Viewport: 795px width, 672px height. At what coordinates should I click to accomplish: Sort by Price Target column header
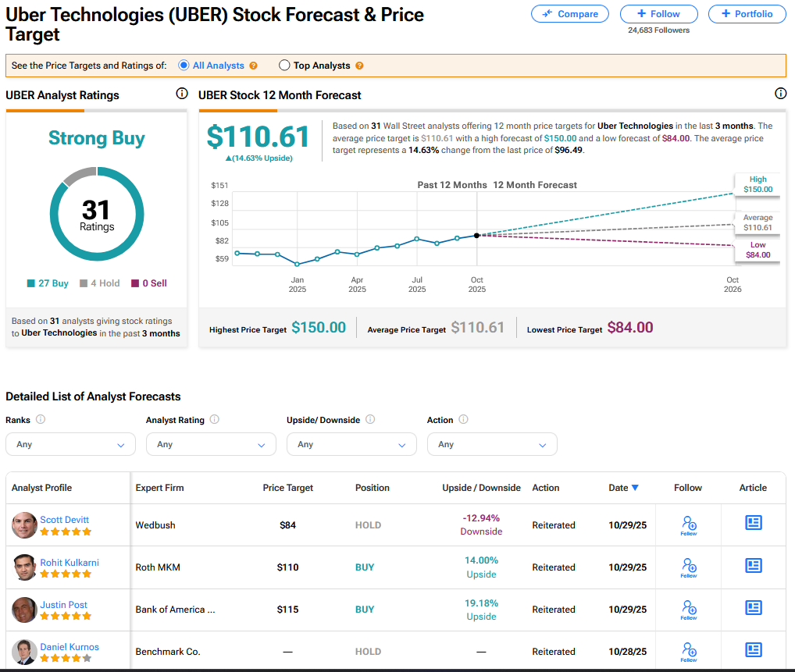[287, 488]
